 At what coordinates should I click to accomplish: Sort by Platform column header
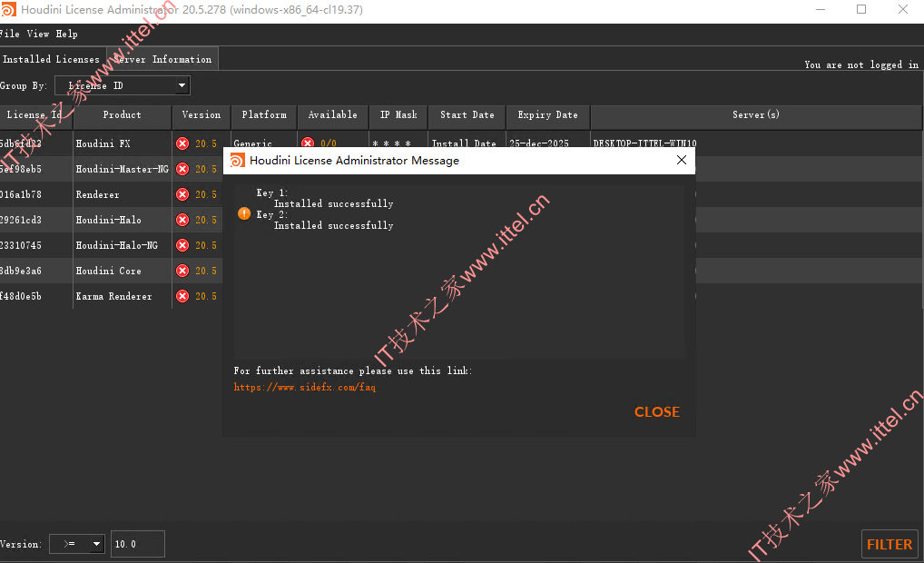coord(264,115)
